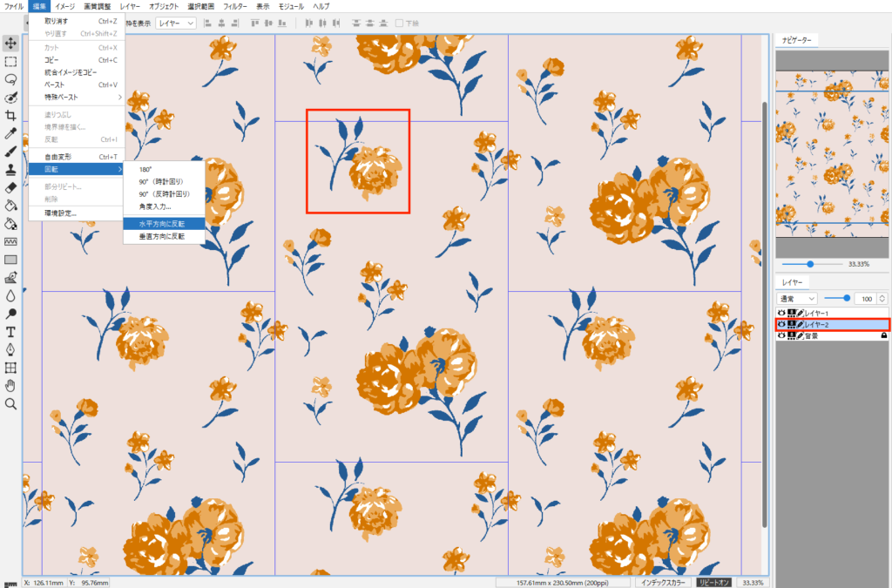
Task: Click the align bottom edges icon
Action: click(x=282, y=24)
